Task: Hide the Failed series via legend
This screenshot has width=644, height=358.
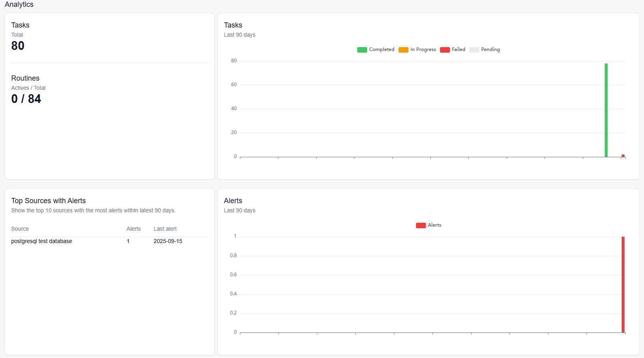Action: [x=453, y=49]
